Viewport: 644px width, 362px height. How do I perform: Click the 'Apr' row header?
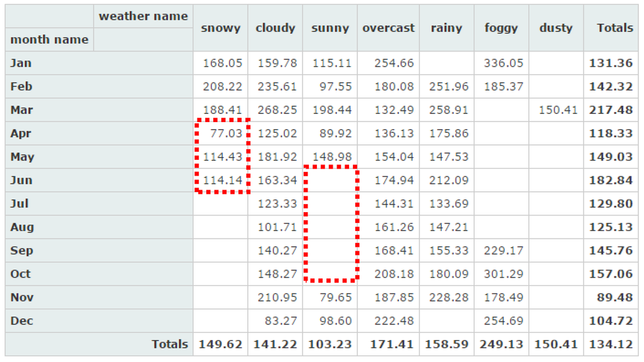coord(21,133)
